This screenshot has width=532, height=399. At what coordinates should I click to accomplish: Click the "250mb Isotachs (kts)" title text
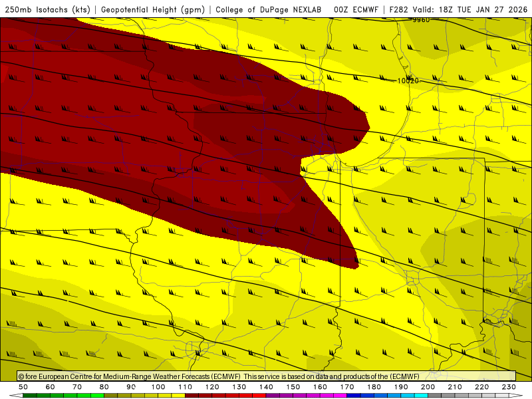[47, 10]
